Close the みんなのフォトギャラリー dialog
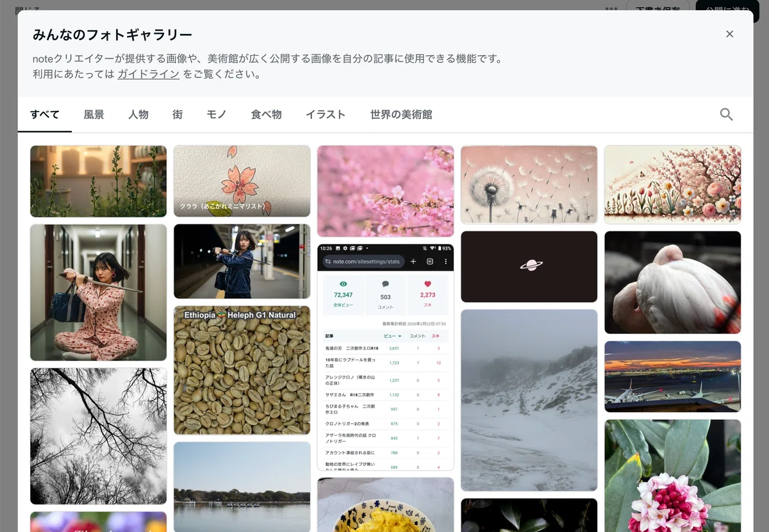The width and height of the screenshot is (769, 532). [729, 34]
